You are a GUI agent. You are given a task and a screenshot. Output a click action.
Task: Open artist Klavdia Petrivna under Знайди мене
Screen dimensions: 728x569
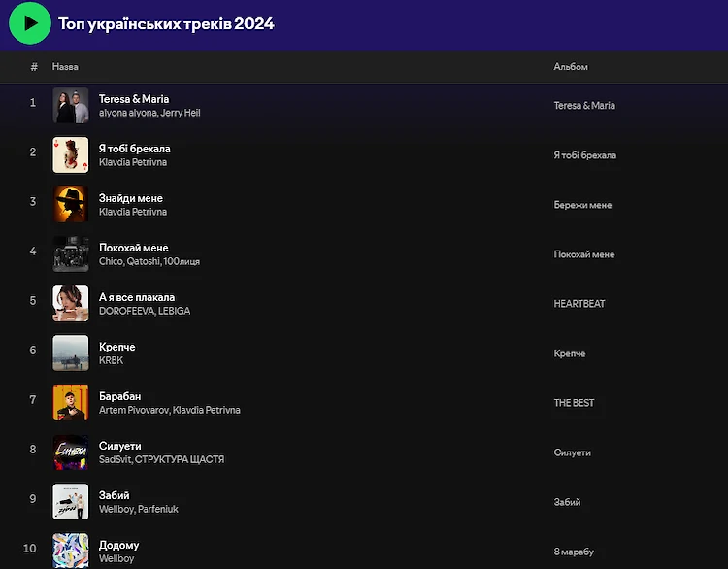133,212
